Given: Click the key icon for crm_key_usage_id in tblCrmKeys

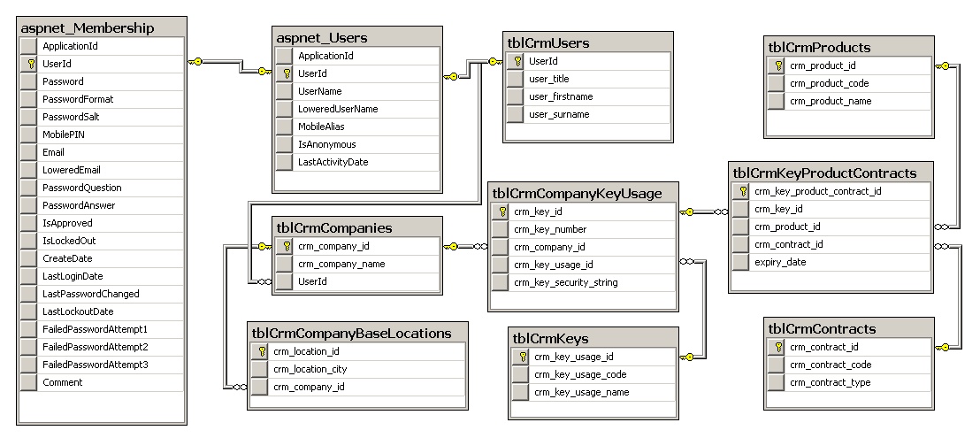Looking at the screenshot, I should click(521, 357).
